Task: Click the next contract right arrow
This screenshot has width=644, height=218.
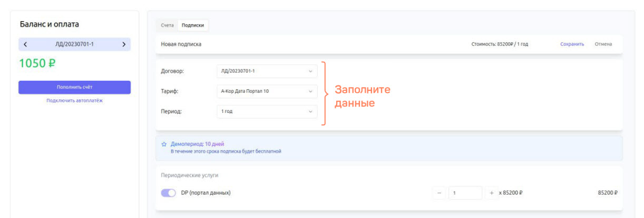Action: [124, 44]
